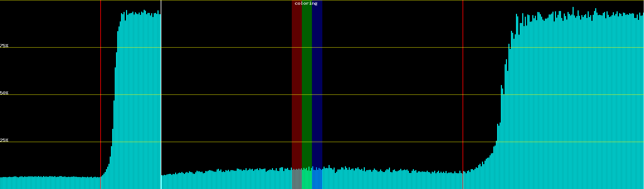This screenshot has height=189, width=644.
Task: Click the blue bars under blue band
Action: pos(317,180)
